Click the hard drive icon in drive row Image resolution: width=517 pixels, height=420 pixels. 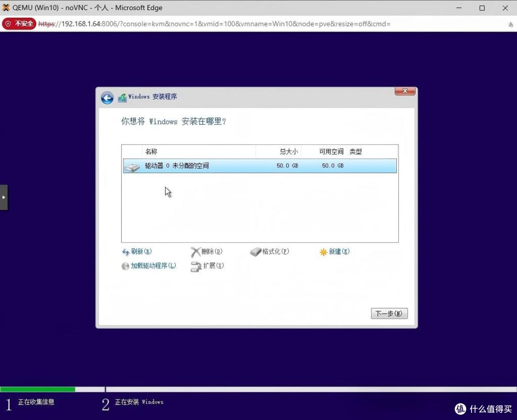132,168
